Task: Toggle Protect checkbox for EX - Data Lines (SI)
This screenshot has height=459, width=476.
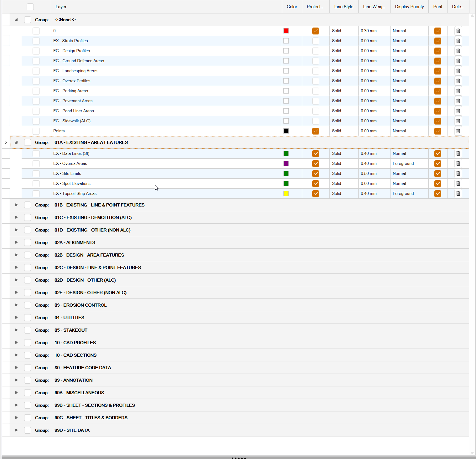Action: [316, 154]
